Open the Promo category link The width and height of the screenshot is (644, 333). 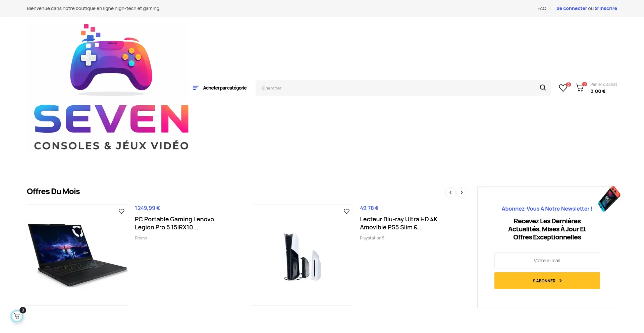(x=141, y=238)
